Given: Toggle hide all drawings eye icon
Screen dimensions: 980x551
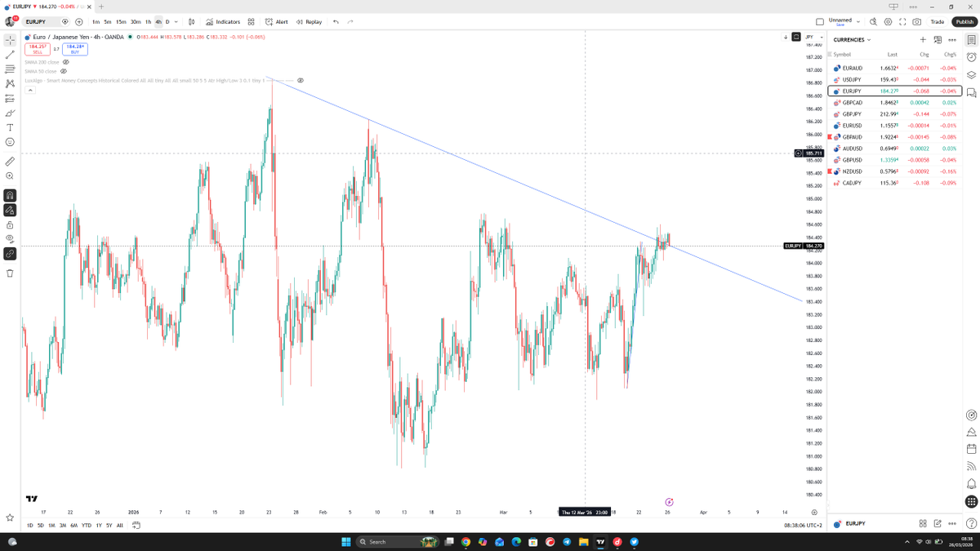Looking at the screenshot, I should pos(10,239).
